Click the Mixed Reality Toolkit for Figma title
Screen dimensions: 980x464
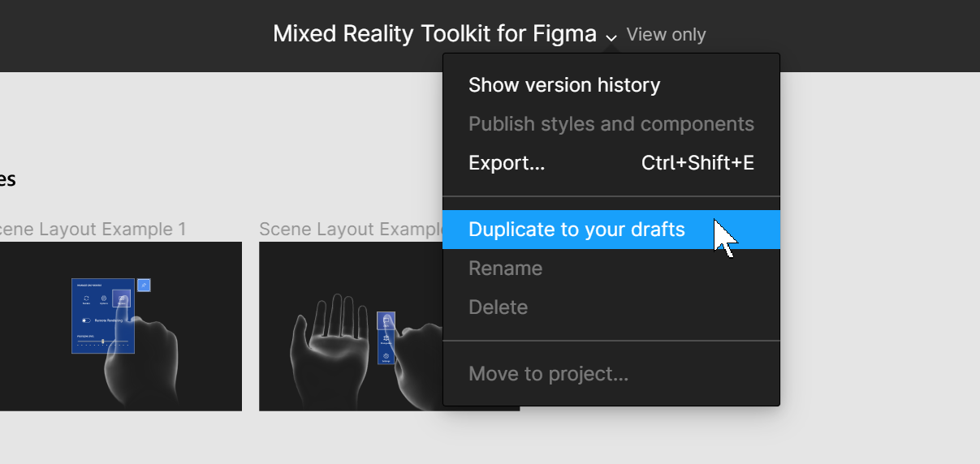pos(434,34)
